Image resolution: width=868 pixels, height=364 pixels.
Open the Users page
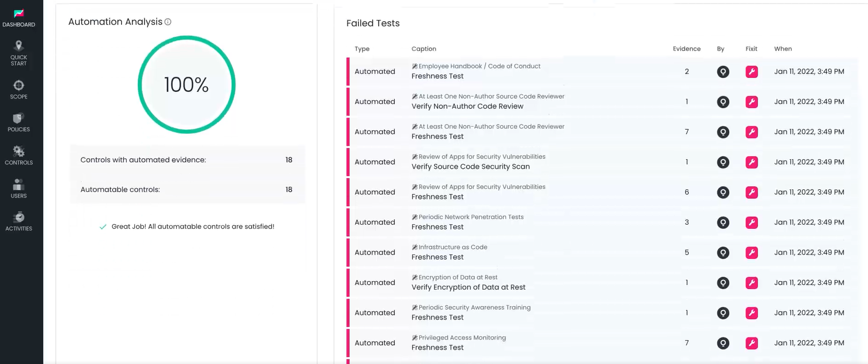click(x=19, y=189)
